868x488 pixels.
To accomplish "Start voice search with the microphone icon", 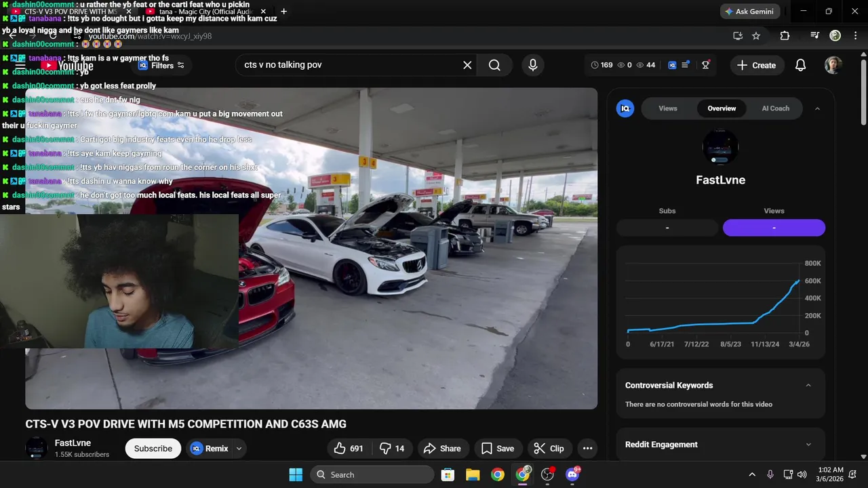I will pos(533,65).
